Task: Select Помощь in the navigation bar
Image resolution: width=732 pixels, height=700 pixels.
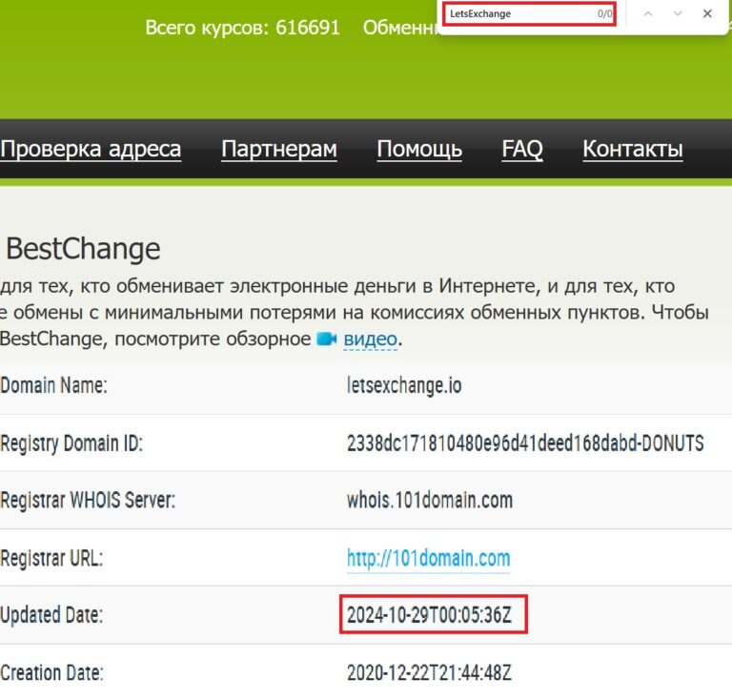Action: (x=419, y=149)
